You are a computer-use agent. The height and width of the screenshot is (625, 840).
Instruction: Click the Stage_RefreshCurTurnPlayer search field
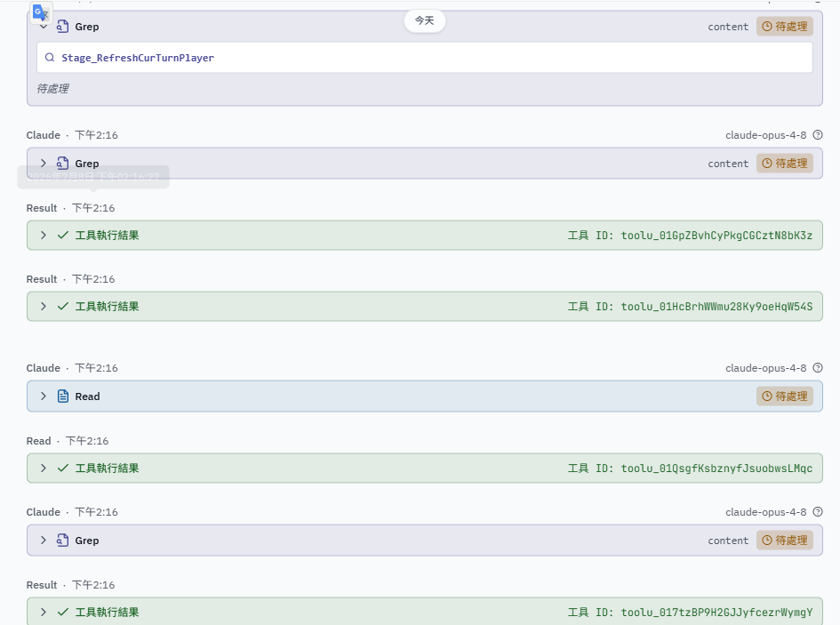click(x=424, y=58)
